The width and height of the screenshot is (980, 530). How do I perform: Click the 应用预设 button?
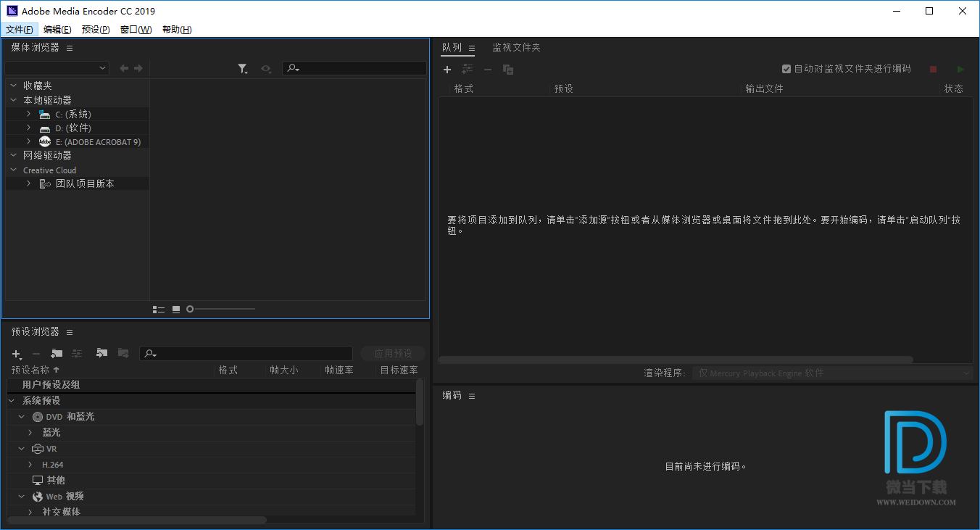click(x=393, y=354)
